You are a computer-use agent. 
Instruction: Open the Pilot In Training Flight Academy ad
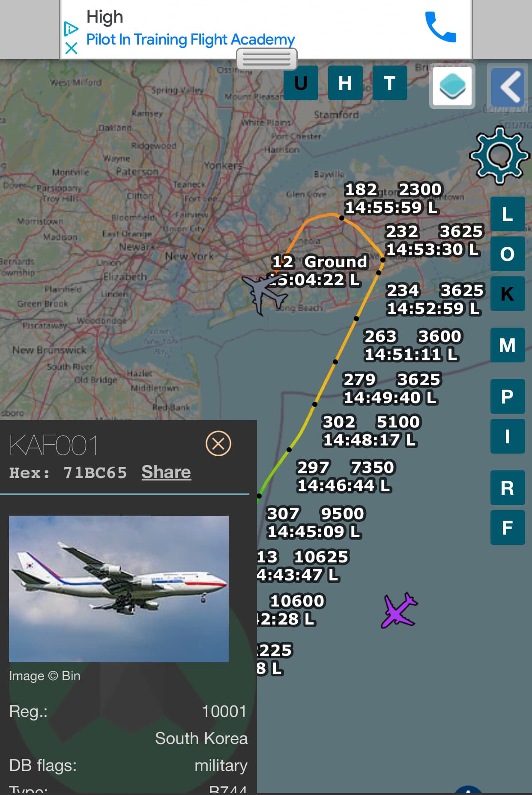191,39
